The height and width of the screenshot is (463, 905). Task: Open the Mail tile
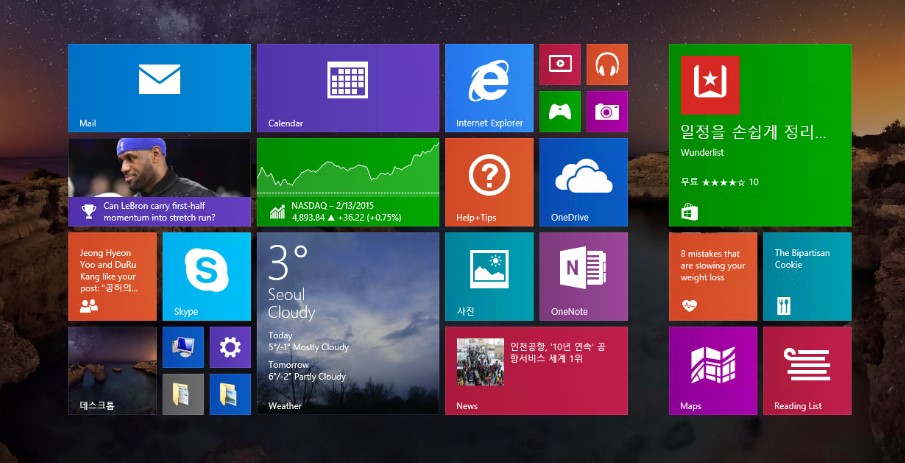(159, 88)
